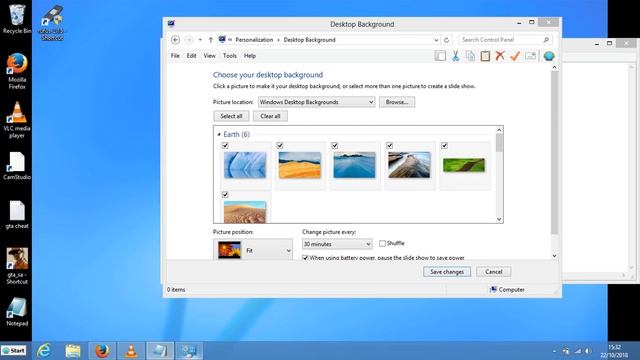The height and width of the screenshot is (360, 640).
Task: Uncheck the rocky stream picture checkbox
Action: point(389,146)
